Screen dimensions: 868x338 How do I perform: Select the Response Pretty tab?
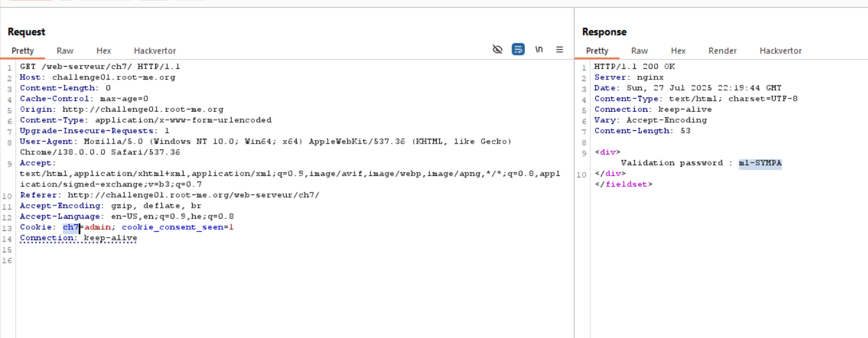point(597,51)
